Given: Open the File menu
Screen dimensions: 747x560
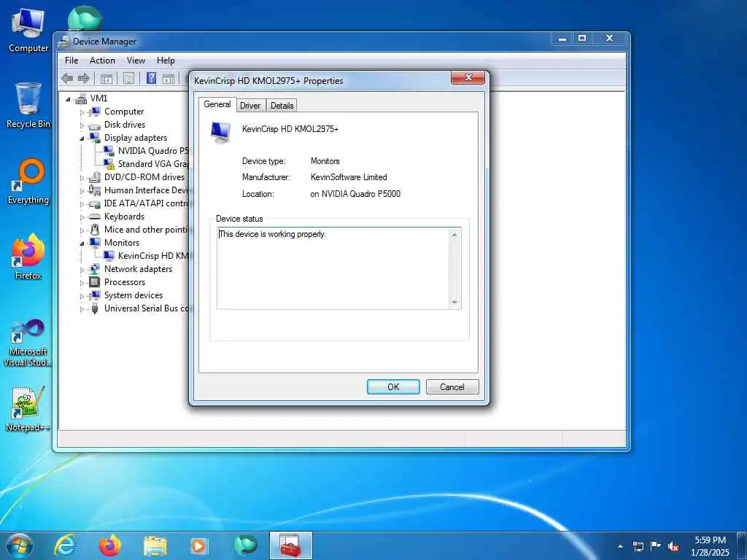Looking at the screenshot, I should 71,61.
